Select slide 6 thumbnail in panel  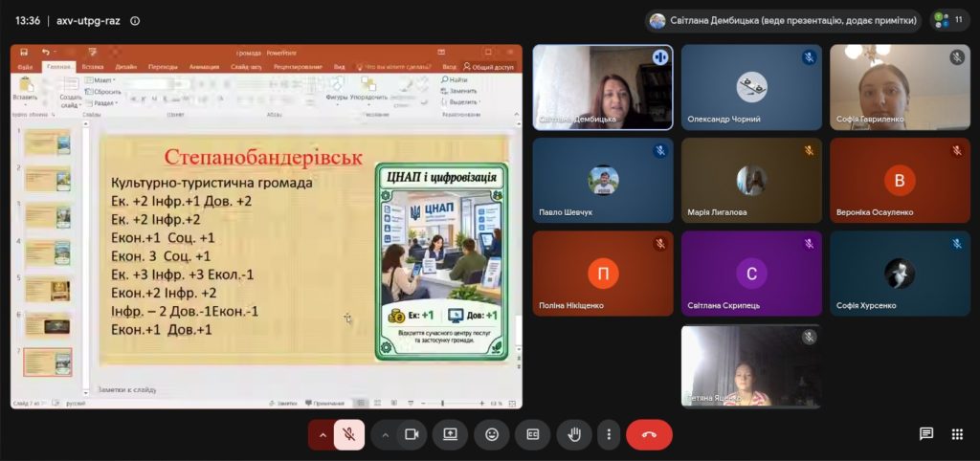coord(48,325)
